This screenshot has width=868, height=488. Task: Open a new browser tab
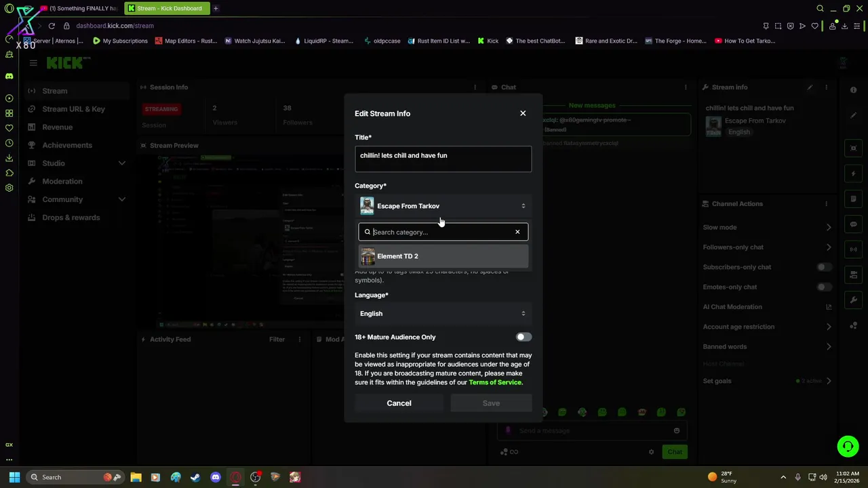point(216,8)
